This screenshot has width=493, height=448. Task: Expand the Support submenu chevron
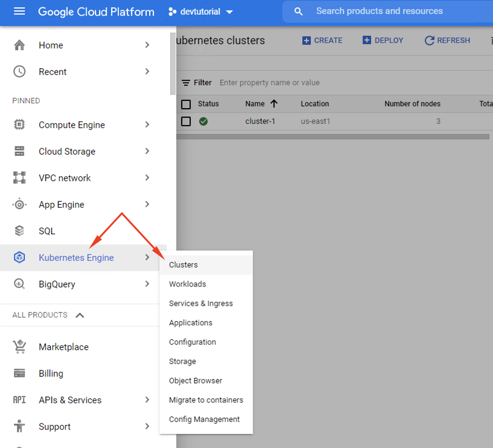[147, 427]
